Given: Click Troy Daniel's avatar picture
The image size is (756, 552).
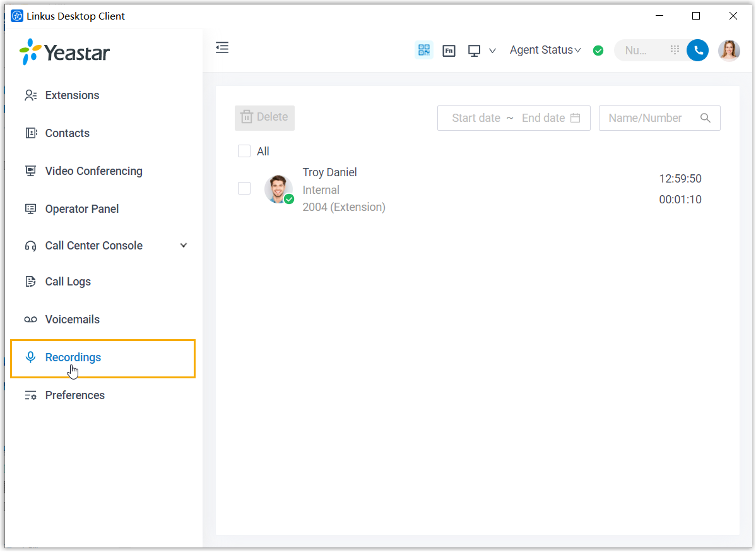Looking at the screenshot, I should point(278,189).
